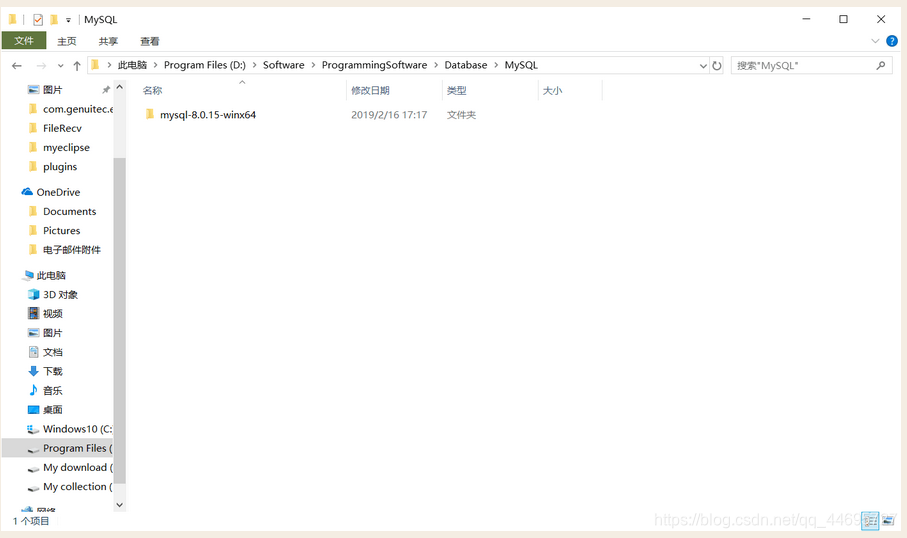Open the Help question mark icon
Image resolution: width=907 pixels, height=538 pixels.
[x=892, y=41]
